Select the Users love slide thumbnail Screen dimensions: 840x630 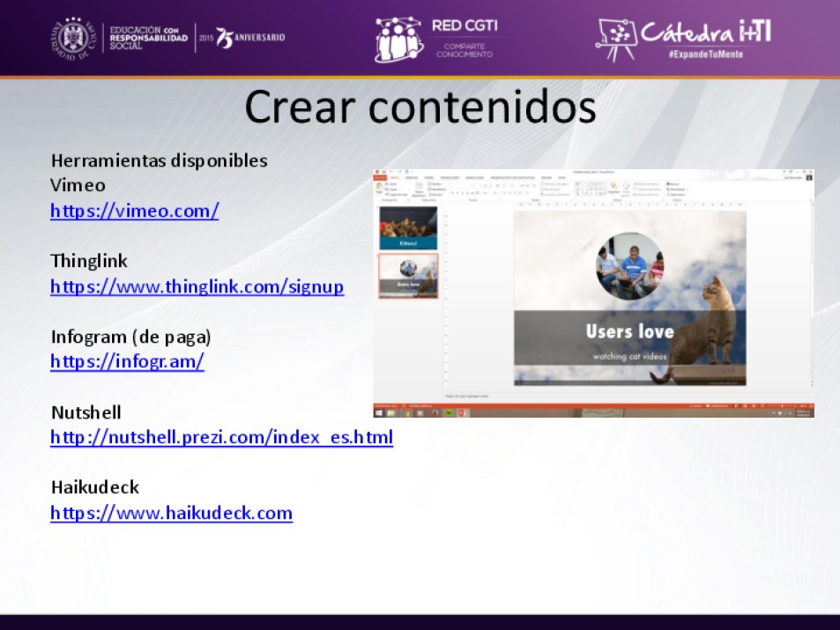(x=408, y=276)
